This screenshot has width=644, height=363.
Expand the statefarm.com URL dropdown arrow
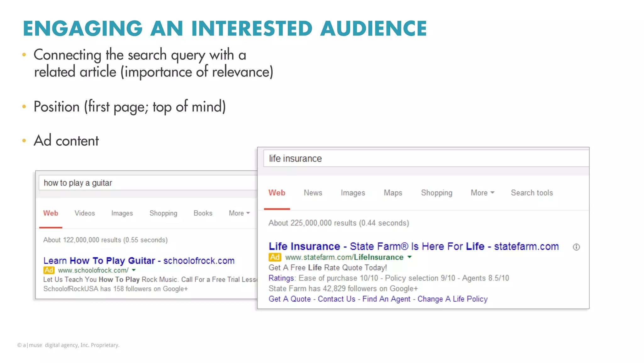pyautogui.click(x=409, y=257)
